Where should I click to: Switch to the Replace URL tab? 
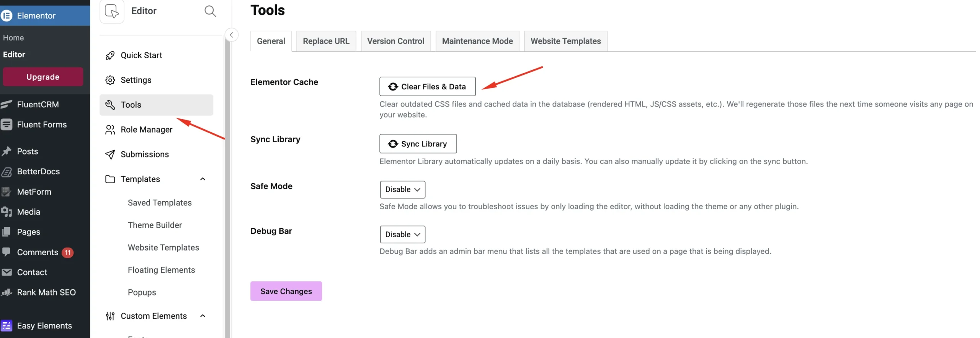326,41
